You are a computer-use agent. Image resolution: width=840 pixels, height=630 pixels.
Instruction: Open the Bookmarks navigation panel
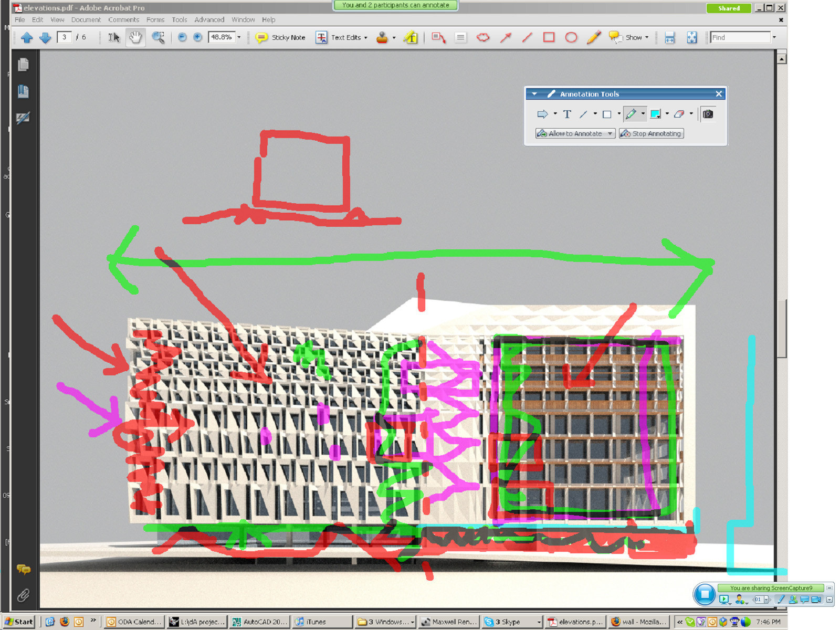point(23,91)
